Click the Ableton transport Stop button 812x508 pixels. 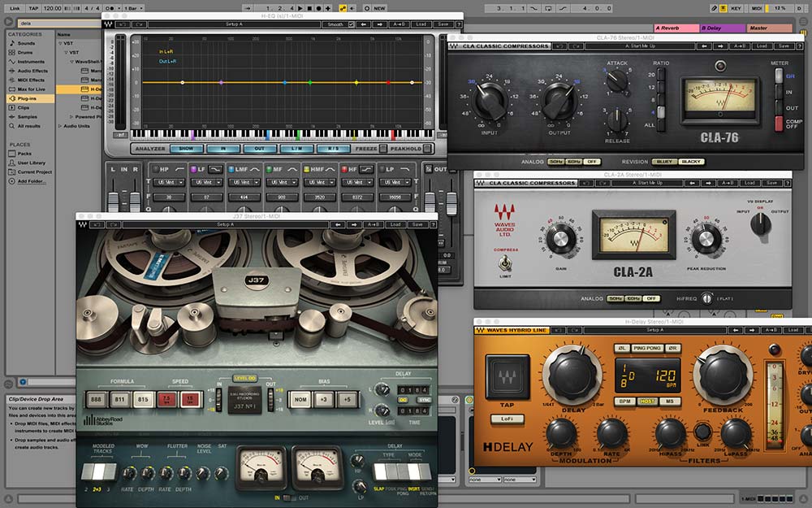[x=309, y=8]
